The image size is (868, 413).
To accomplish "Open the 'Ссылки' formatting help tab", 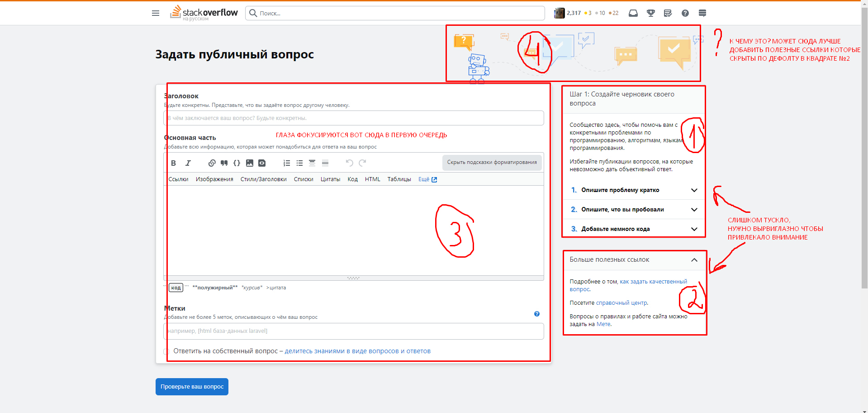I will click(179, 179).
